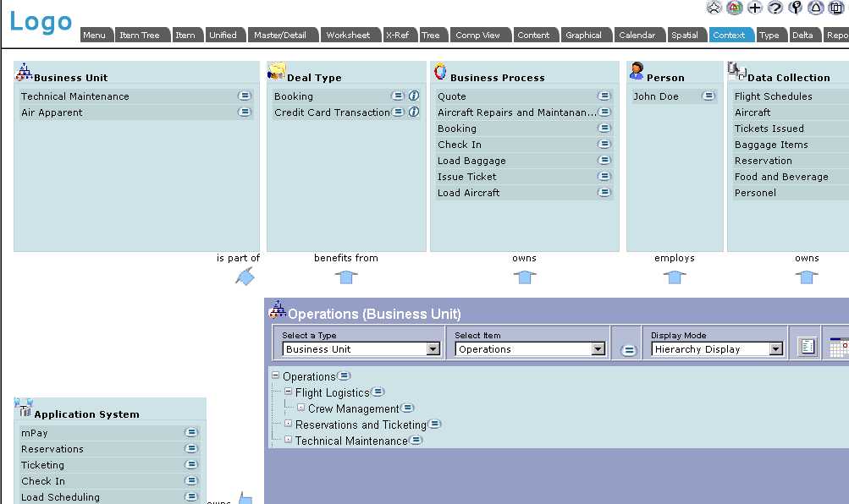Click the menu icon next to mPay

coord(191,433)
